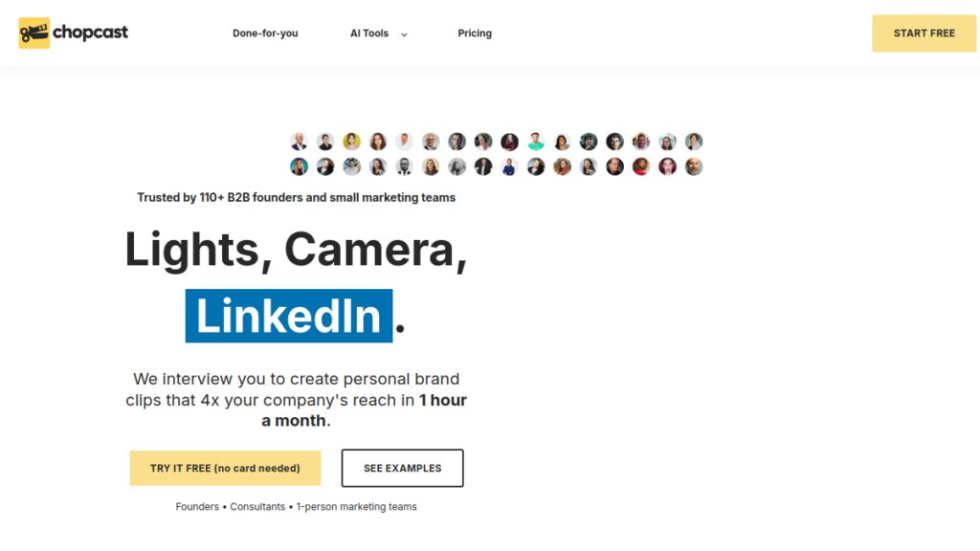Screen dimensions: 980x551
Task: Click "Founders • Consultants • 1-person marketing teams" line
Action: [x=297, y=507]
